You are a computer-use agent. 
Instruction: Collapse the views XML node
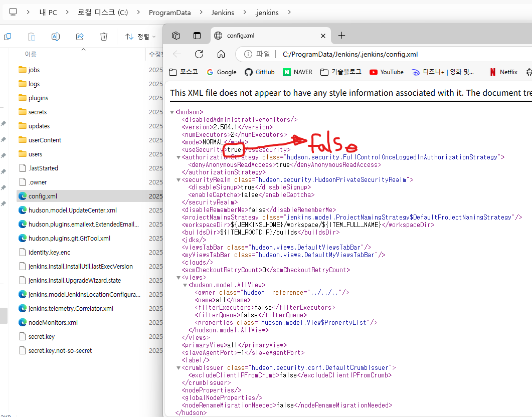pos(179,278)
